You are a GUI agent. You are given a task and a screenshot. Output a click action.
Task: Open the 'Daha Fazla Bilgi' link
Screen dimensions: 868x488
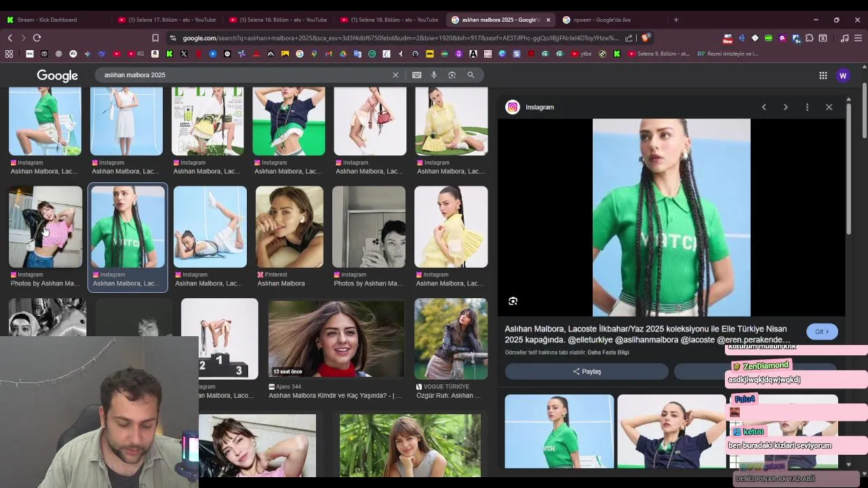point(608,352)
